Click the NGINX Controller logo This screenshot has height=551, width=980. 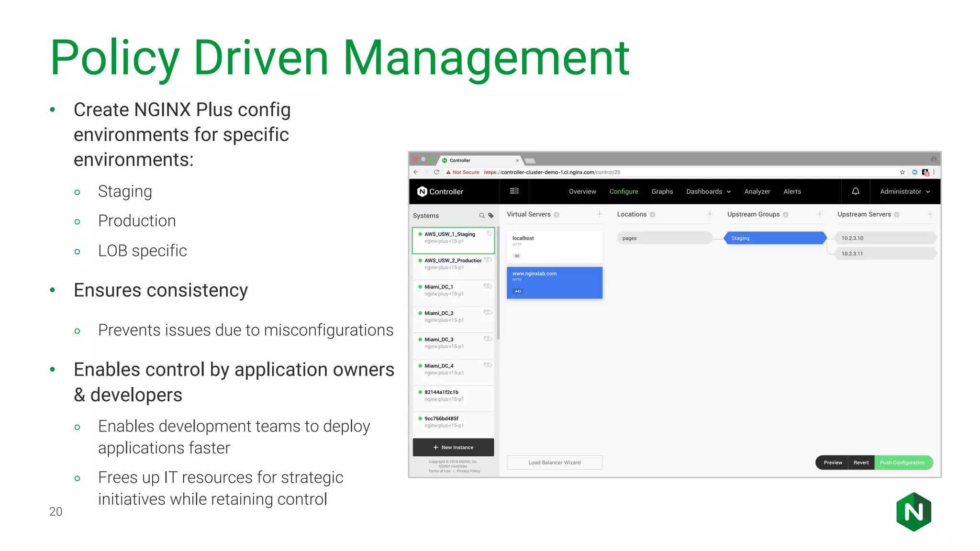[x=440, y=191]
